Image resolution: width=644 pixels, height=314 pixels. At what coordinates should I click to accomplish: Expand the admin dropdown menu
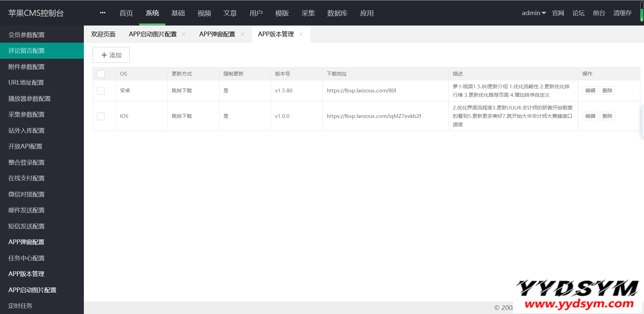pos(534,13)
